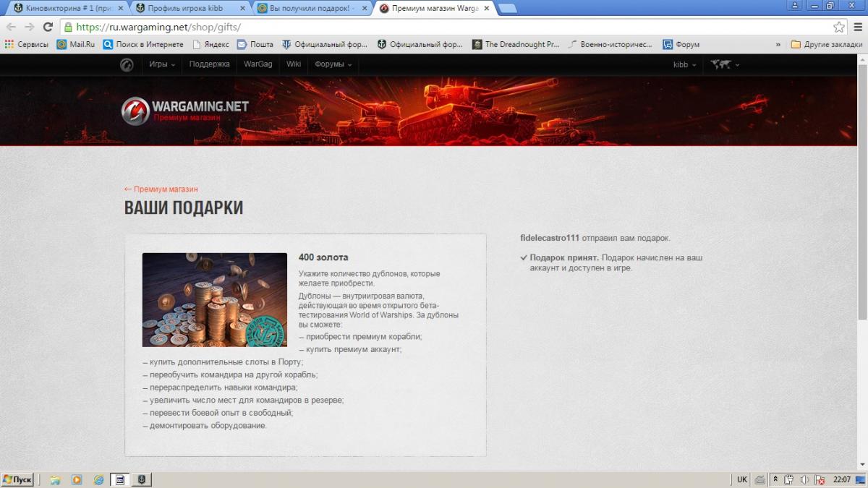Viewport: 868px width, 488px height.
Task: Click the scrollbar down arrow
Action: [861, 466]
